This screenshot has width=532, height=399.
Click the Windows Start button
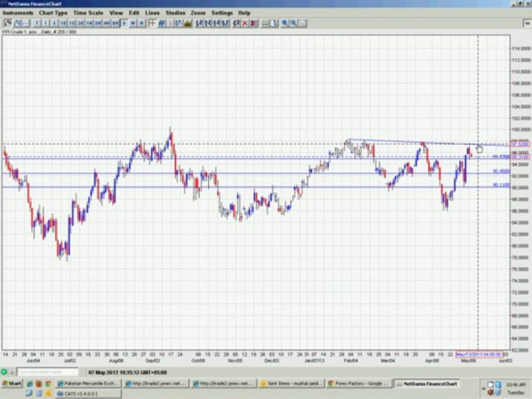(x=12, y=383)
